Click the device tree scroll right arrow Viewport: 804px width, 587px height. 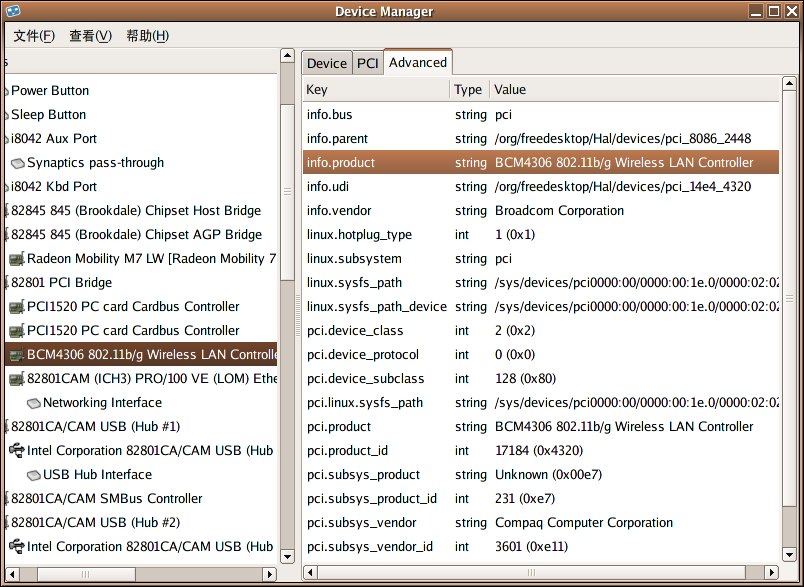pyautogui.click(x=270, y=574)
